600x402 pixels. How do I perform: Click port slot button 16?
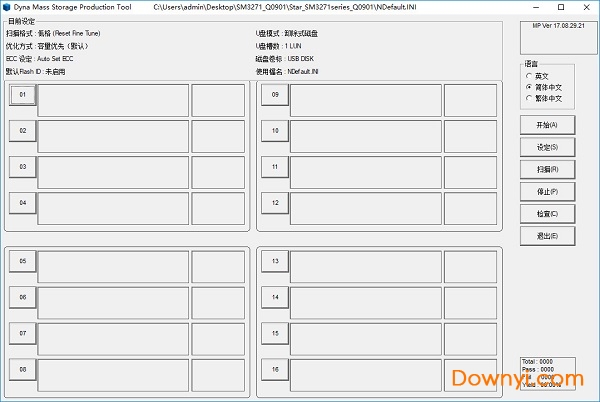click(x=274, y=368)
